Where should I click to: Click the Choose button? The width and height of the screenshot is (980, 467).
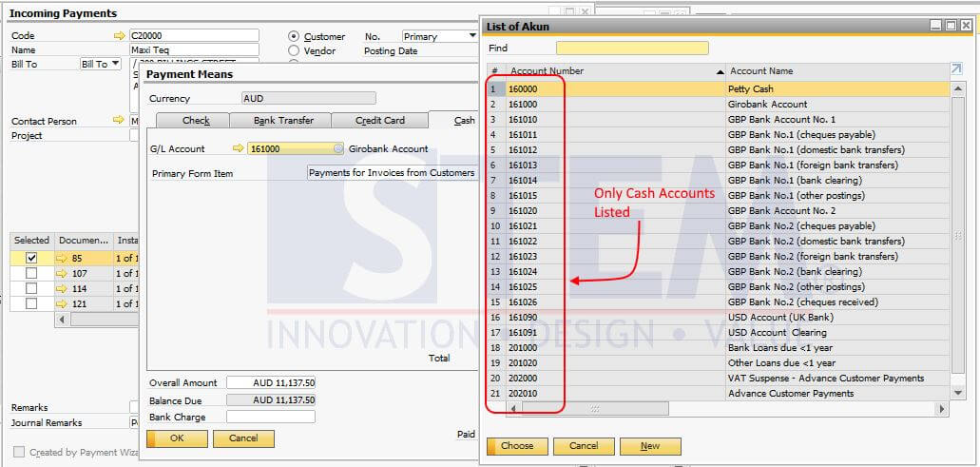tap(517, 446)
